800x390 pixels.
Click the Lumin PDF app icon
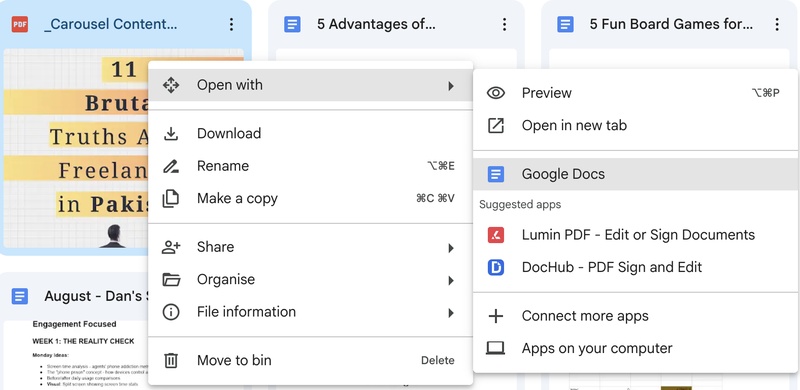click(495, 235)
